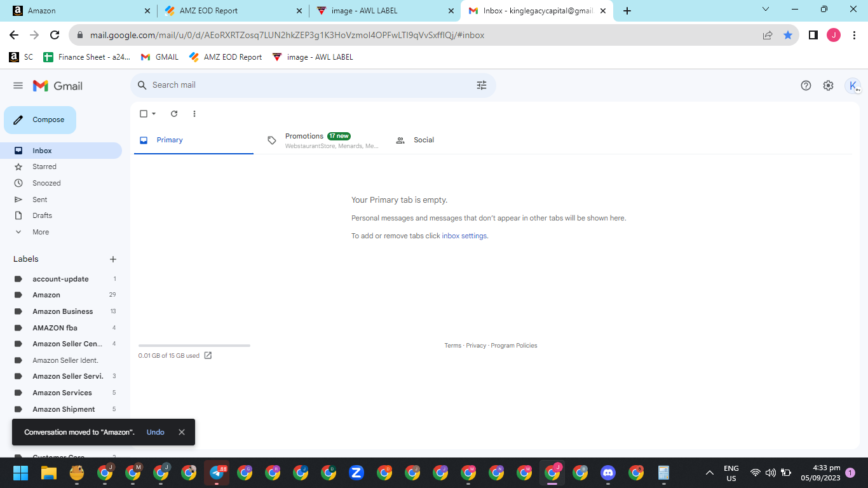Open the Inbox folder in sidebar
The image size is (868, 488).
(61, 151)
